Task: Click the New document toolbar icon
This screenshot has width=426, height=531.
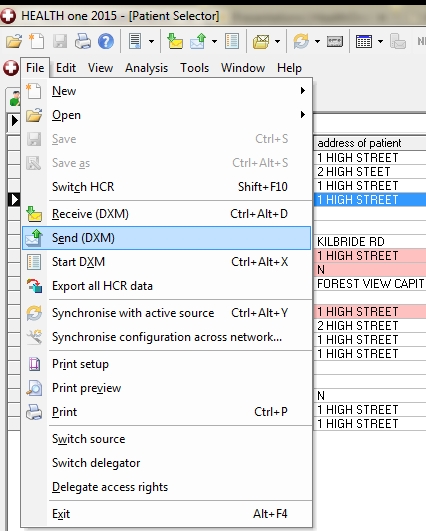Action: tap(36, 41)
